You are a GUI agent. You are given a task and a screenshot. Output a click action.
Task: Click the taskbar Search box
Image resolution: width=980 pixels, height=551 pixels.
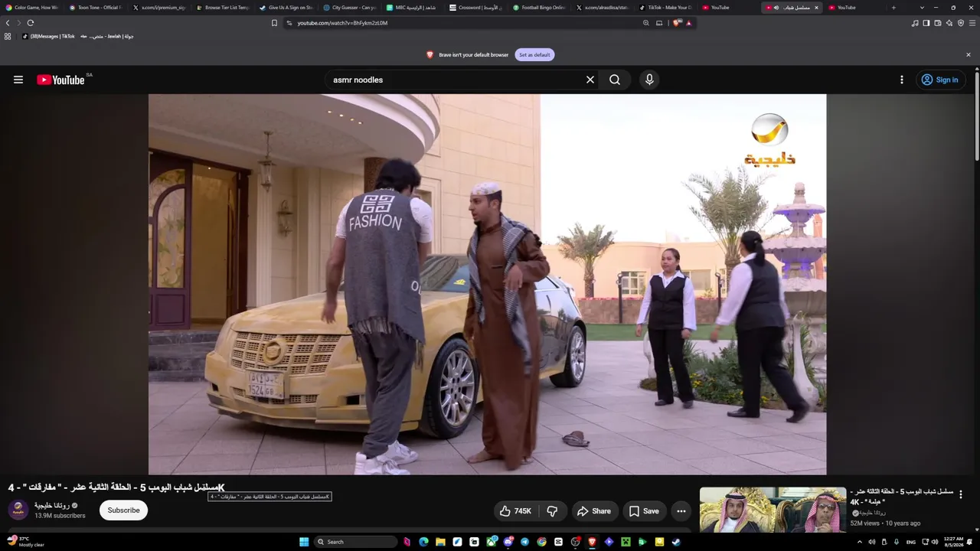coord(356,542)
